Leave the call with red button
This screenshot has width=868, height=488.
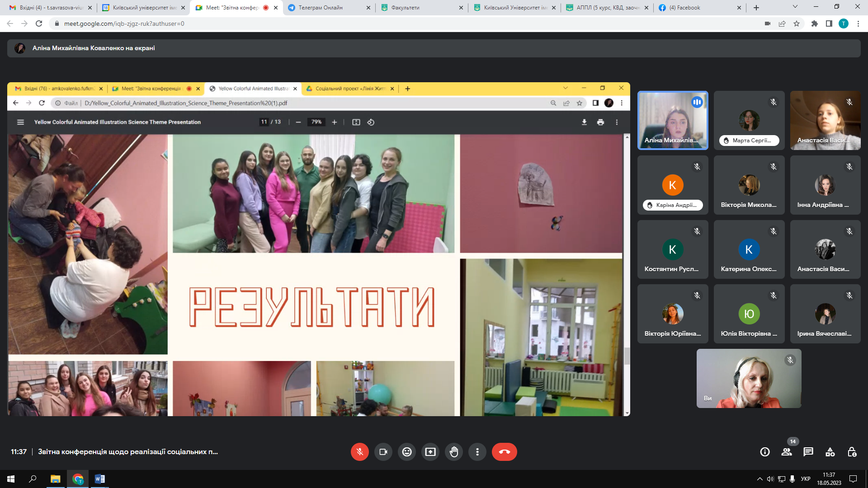[504, 452]
